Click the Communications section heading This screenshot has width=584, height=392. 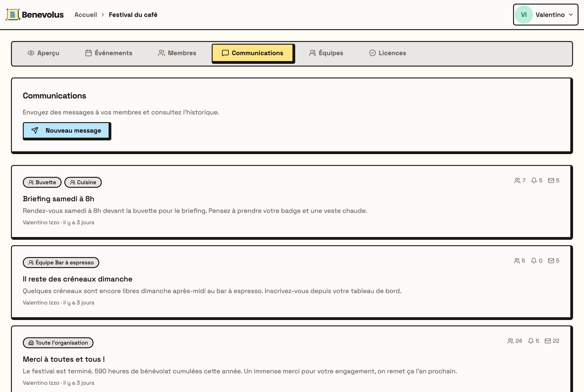coord(54,96)
